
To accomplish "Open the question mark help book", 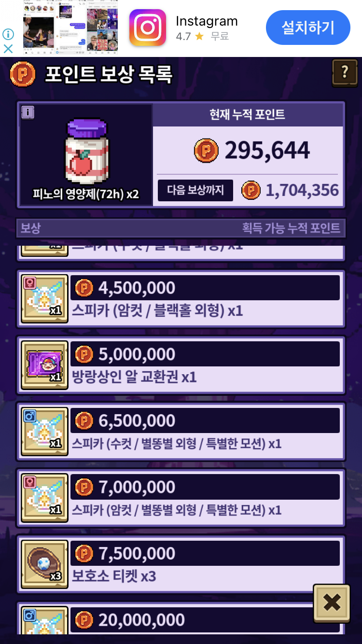I will (344, 73).
